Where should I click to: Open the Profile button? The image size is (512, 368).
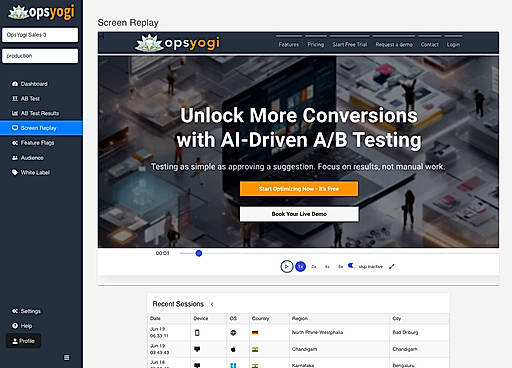(24, 341)
